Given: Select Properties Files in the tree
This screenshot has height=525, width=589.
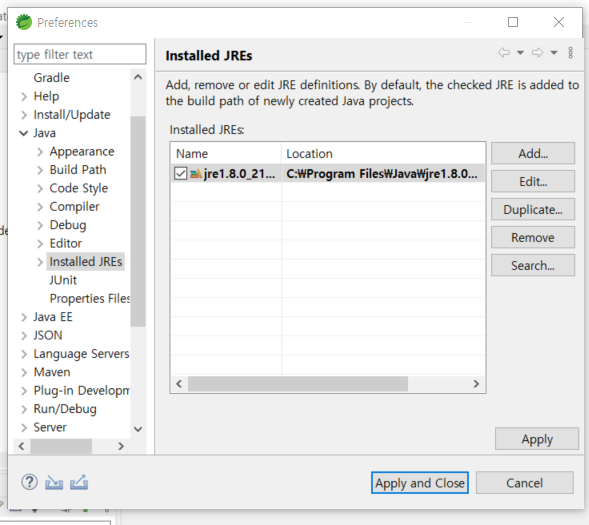Looking at the screenshot, I should (x=90, y=299).
